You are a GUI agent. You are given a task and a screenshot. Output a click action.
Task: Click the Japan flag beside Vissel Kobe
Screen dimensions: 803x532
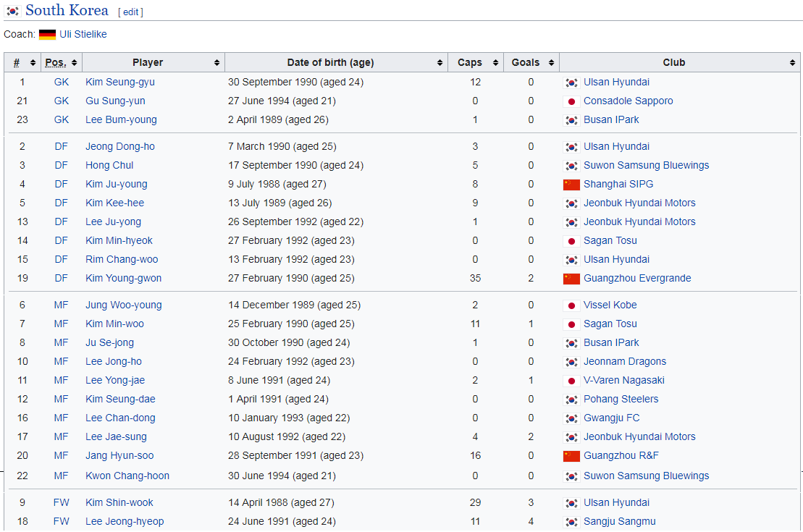tap(571, 305)
